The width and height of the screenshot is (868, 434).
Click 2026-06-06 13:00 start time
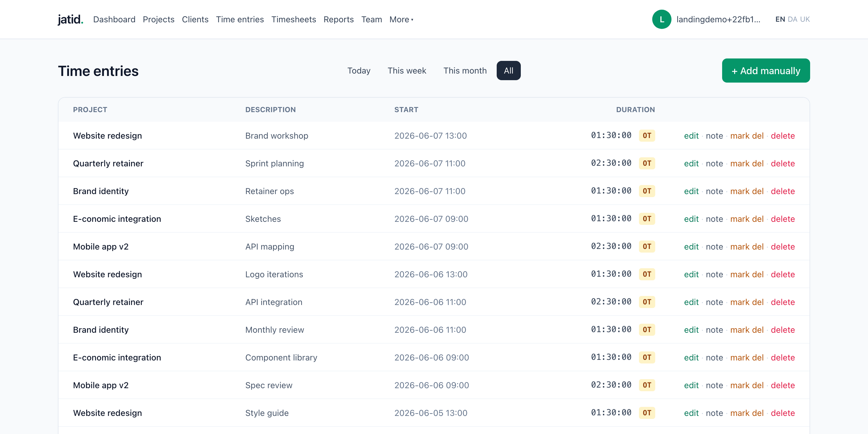point(431,274)
